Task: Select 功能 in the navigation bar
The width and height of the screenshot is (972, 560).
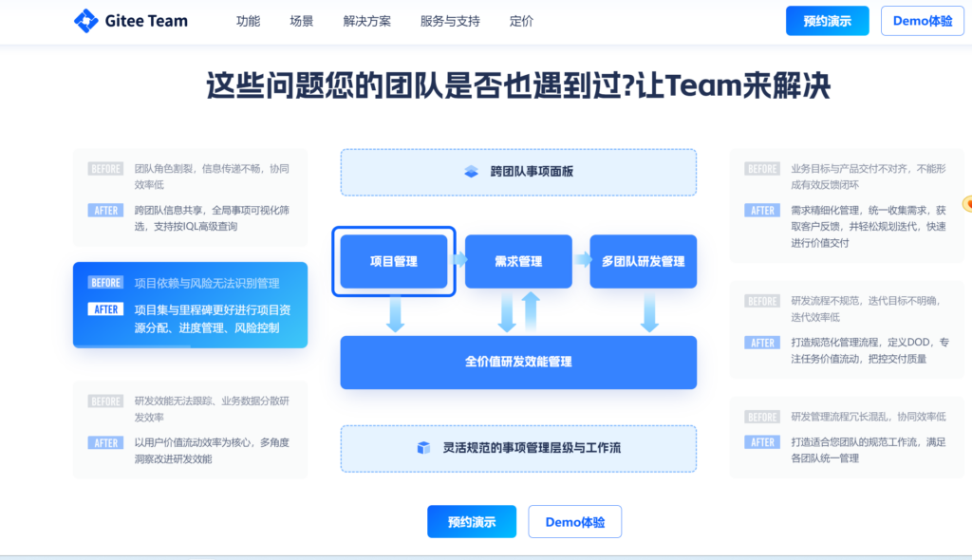Action: (x=248, y=20)
